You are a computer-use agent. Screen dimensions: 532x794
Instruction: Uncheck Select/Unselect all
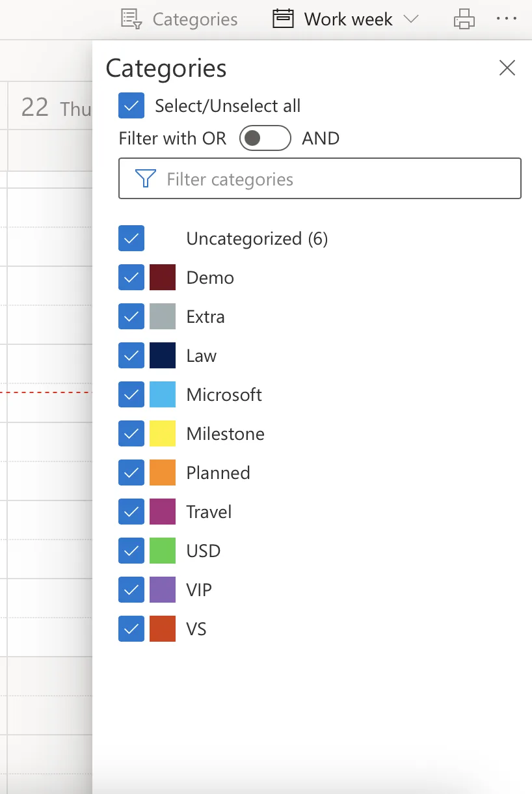(131, 105)
